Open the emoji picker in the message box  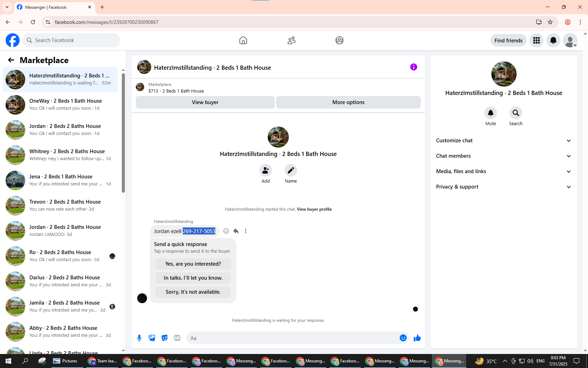(x=403, y=338)
